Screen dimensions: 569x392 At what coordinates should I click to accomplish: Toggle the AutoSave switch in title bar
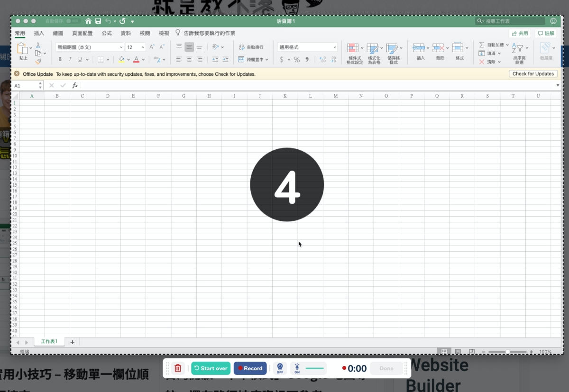(x=72, y=21)
